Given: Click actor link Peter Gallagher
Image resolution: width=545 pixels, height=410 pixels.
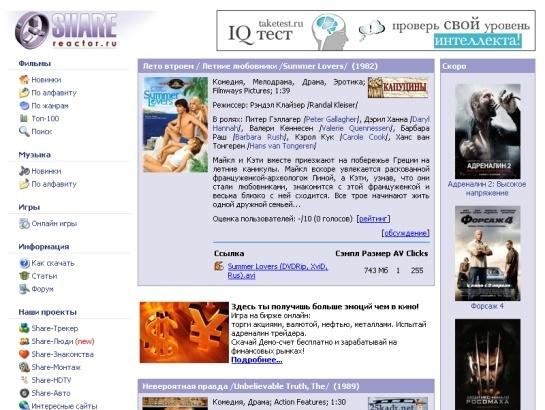Looking at the screenshot, I should 331,119.
